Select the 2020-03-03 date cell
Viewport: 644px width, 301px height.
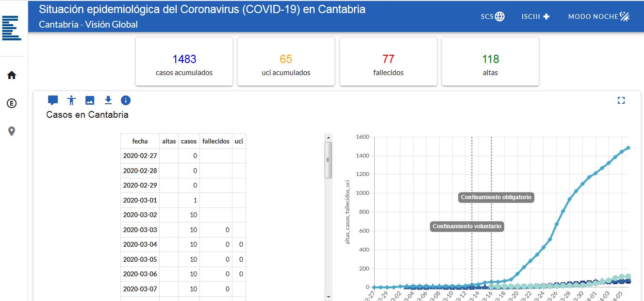pyautogui.click(x=140, y=230)
